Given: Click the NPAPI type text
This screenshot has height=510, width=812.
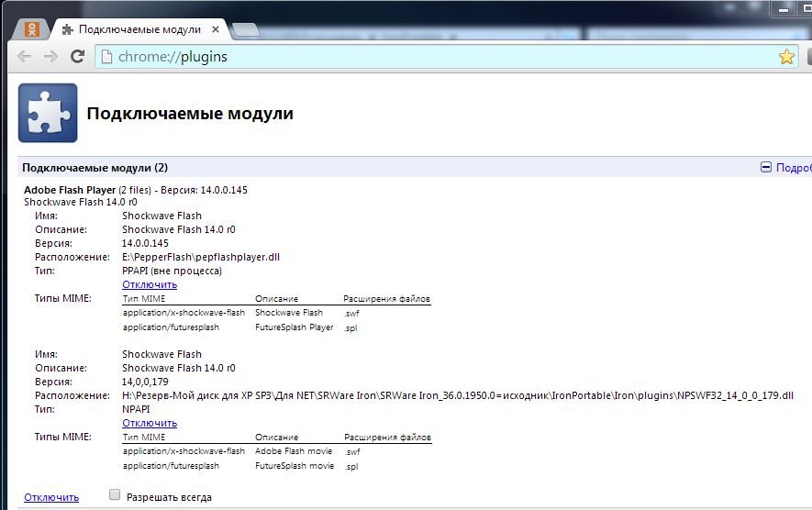Looking at the screenshot, I should [136, 409].
